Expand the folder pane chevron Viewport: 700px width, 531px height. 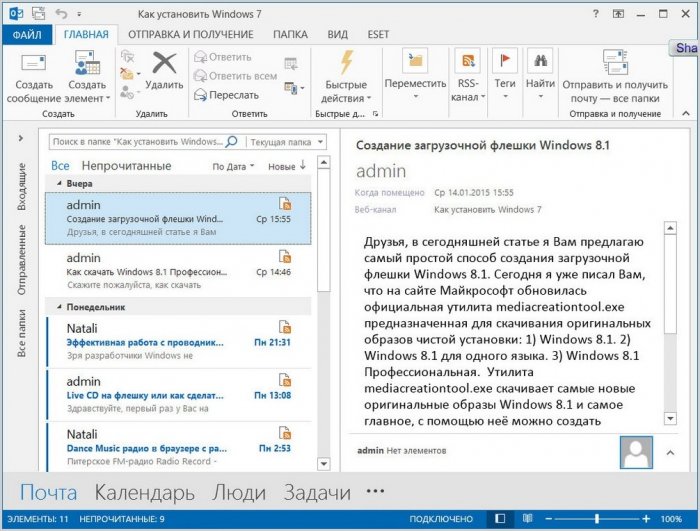point(21,138)
